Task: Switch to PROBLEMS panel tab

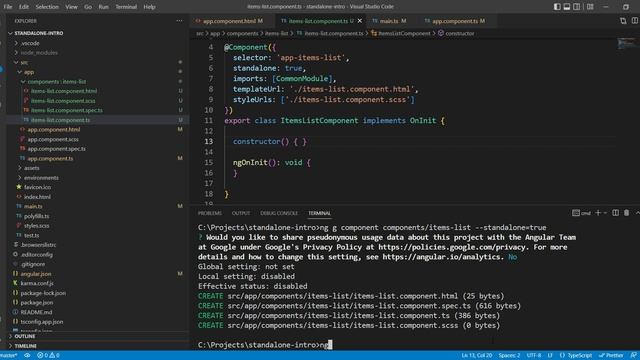Action: tap(210, 213)
